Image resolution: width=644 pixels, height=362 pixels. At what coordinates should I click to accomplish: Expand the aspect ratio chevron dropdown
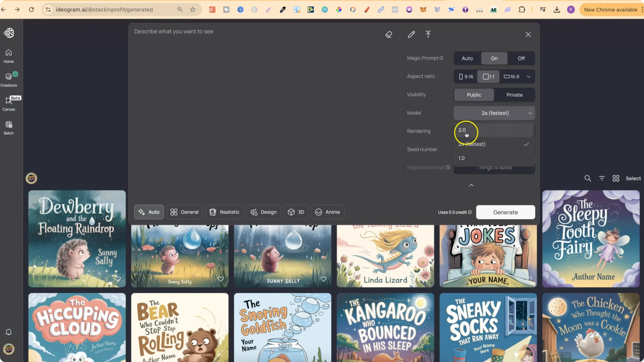[x=529, y=77]
